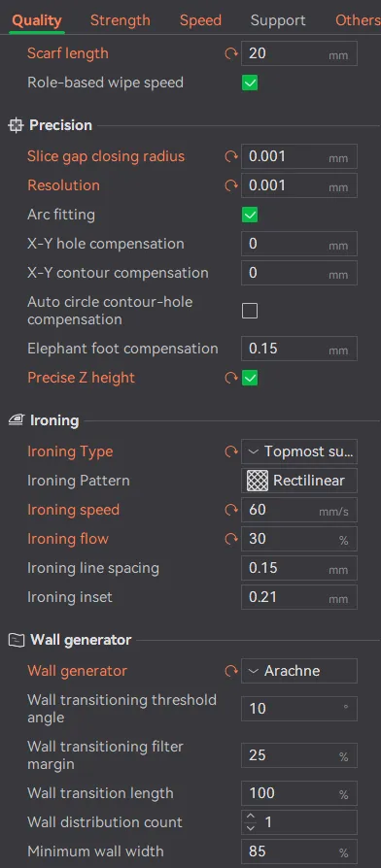Image resolution: width=381 pixels, height=868 pixels.
Task: Click Elephant foot compensation input field
Action: pyautogui.click(x=299, y=350)
